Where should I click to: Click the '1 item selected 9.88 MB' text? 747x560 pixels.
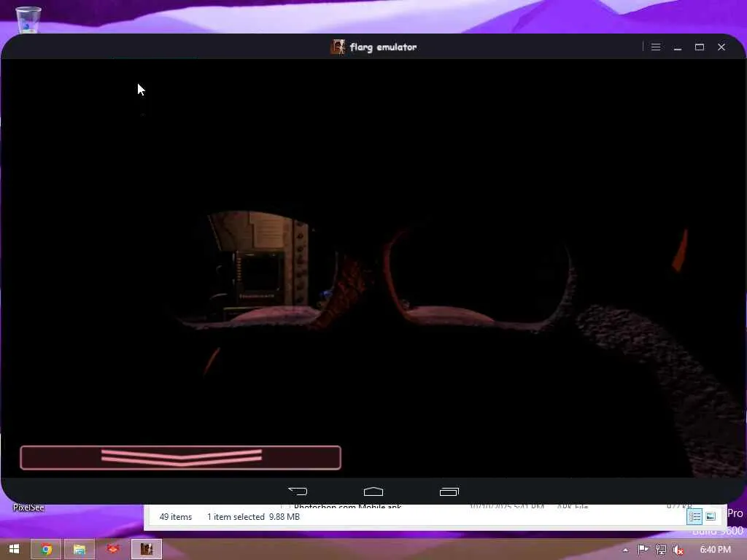pyautogui.click(x=253, y=517)
